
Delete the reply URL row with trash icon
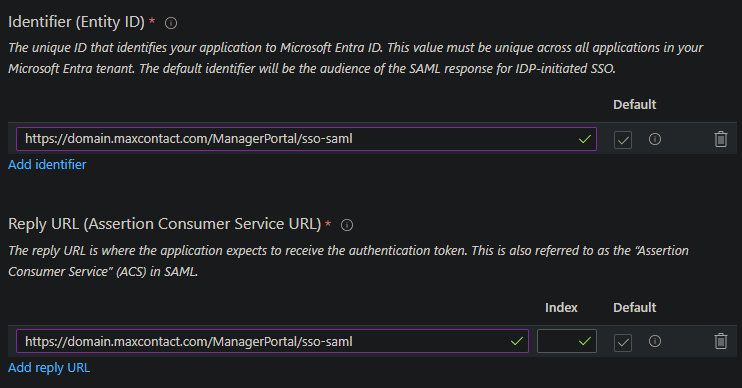pyautogui.click(x=720, y=341)
